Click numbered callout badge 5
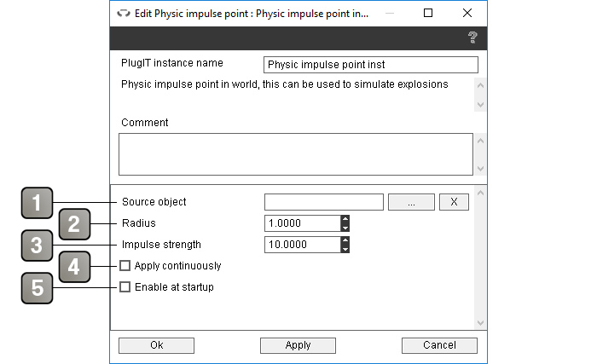Image resolution: width=597 pixels, height=364 pixels. pos(37,288)
